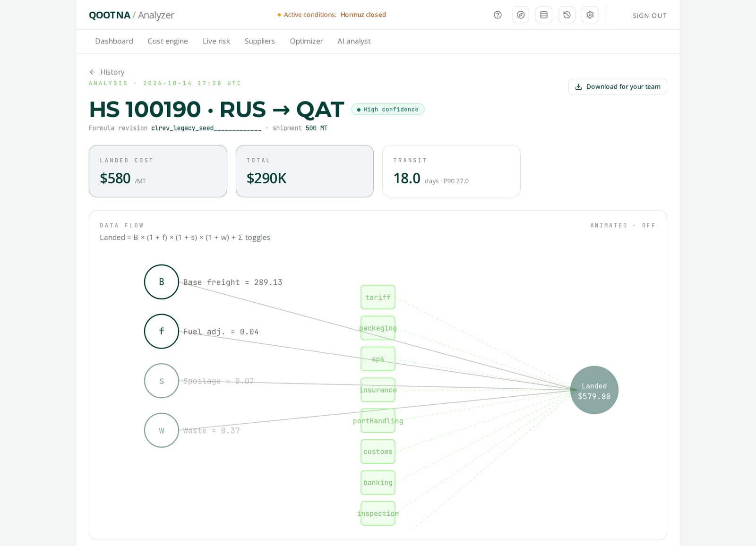Image resolution: width=756 pixels, height=546 pixels.
Task: Open the help question-mark icon
Action: [498, 15]
